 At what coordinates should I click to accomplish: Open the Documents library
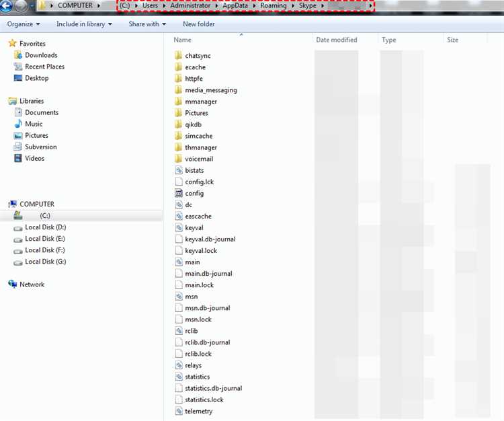click(42, 112)
